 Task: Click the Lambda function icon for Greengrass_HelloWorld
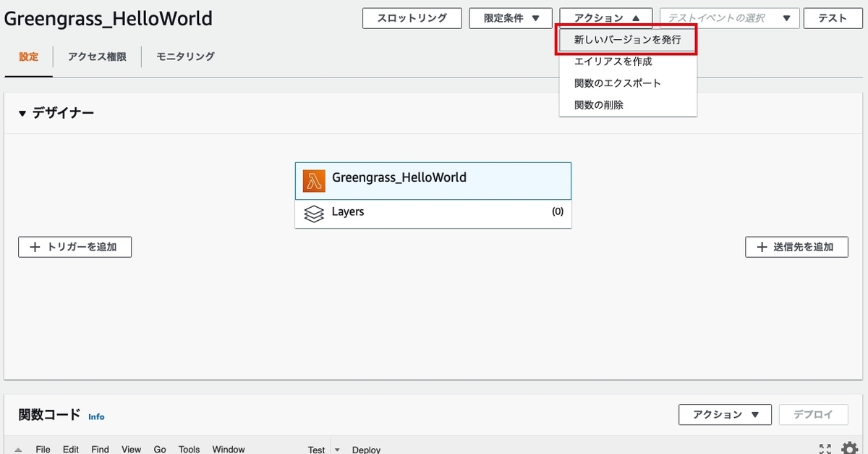(x=314, y=180)
